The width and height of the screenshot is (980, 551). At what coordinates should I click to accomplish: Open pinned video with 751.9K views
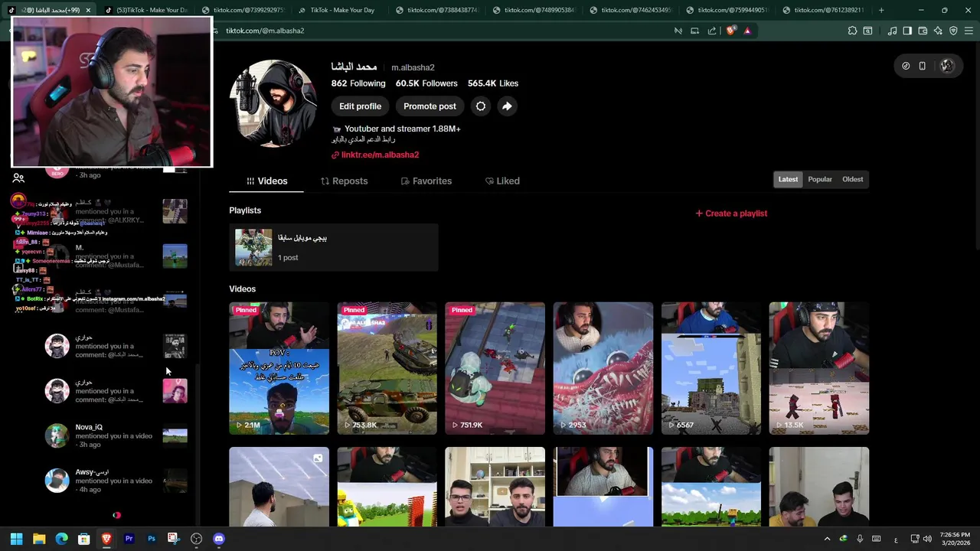pos(495,368)
